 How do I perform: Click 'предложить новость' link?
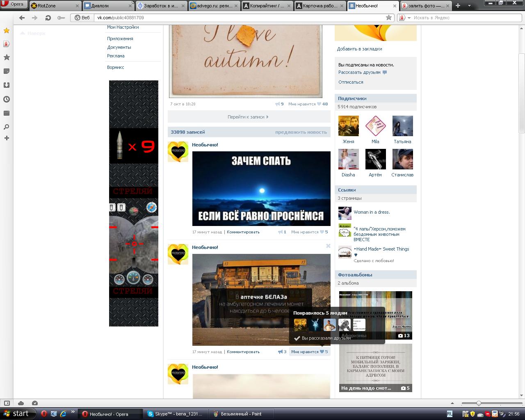coord(301,132)
